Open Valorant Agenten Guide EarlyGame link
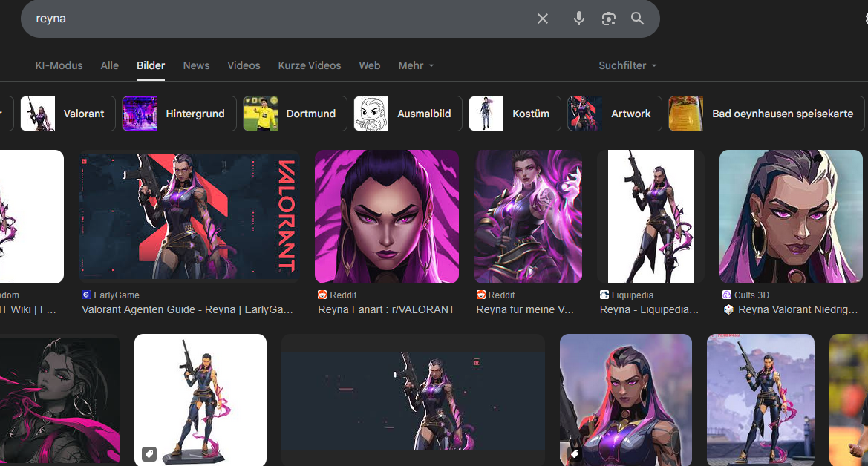This screenshot has height=466, width=868. pyautogui.click(x=187, y=309)
